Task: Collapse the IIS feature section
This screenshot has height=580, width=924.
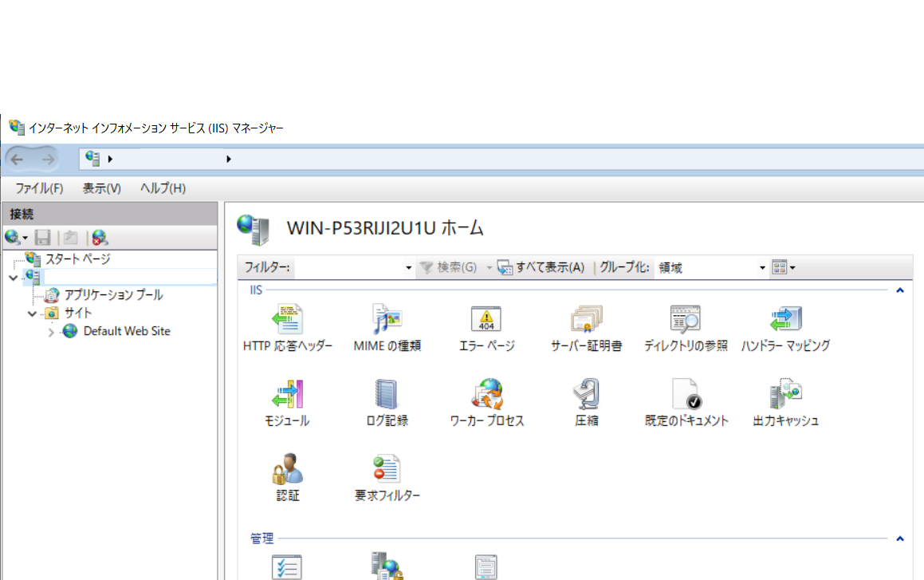Action: tap(900, 289)
